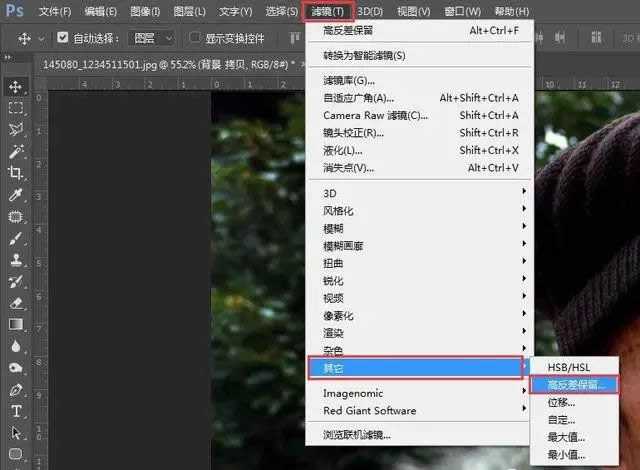The width and height of the screenshot is (640, 470).
Task: Activate the Crop tool
Action: coord(16,173)
